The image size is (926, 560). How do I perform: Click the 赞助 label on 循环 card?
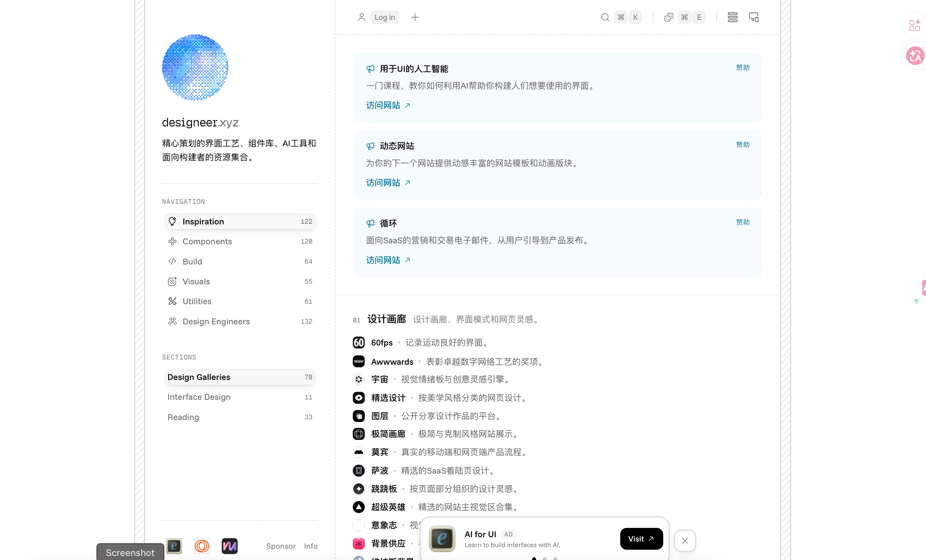click(x=743, y=222)
